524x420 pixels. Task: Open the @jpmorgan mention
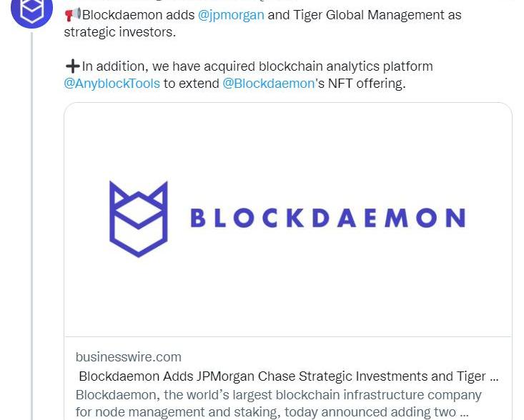tap(231, 14)
